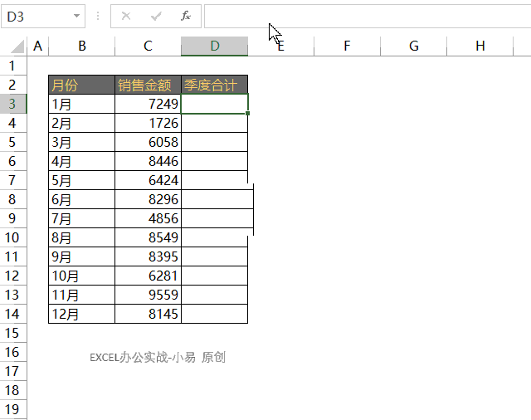Viewport: 531px width, 420px height.
Task: Click the sales value 6058
Action: [x=148, y=142]
